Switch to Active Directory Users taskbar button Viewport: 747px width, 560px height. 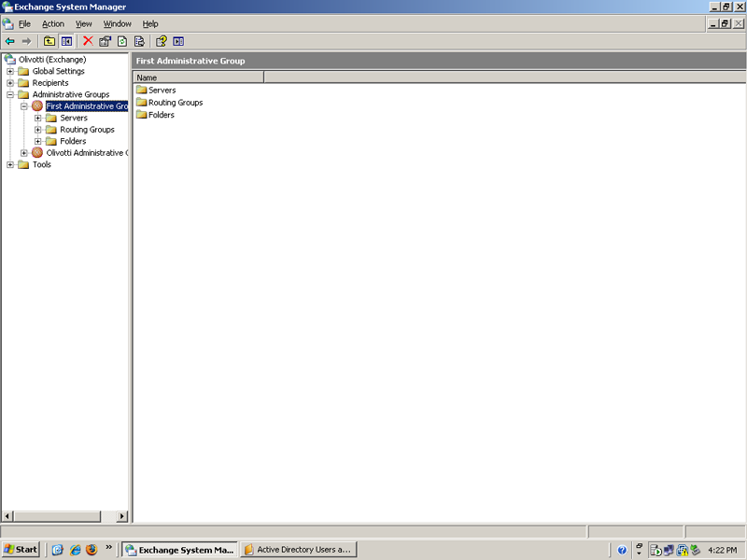[298, 550]
